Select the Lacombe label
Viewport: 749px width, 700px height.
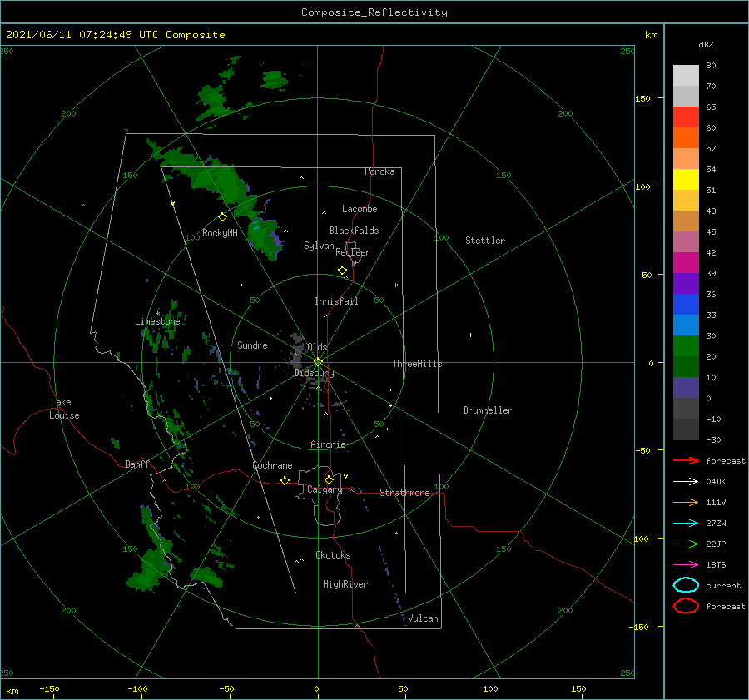tap(360, 209)
